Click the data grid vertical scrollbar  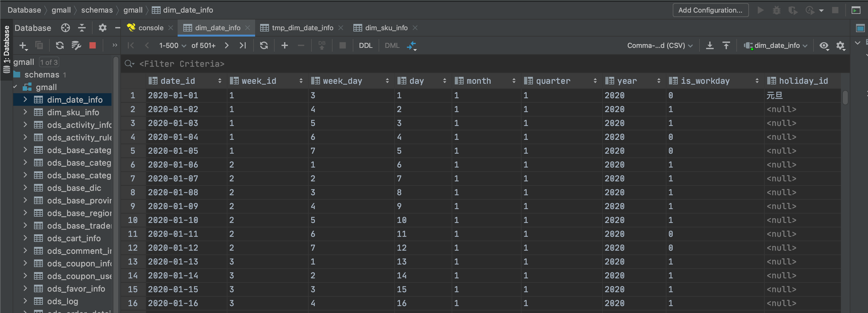coord(845,98)
